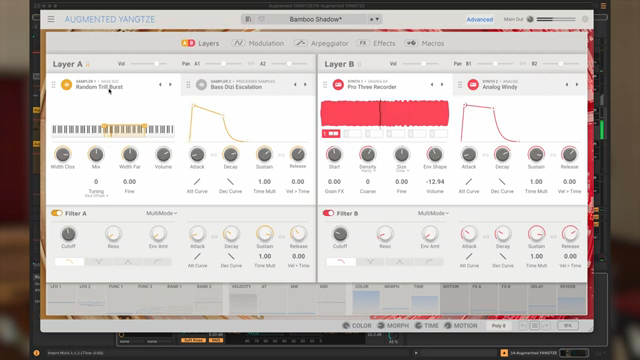This screenshot has width=640, height=360.
Task: Switch to Effects tab
Action: pyautogui.click(x=376, y=43)
